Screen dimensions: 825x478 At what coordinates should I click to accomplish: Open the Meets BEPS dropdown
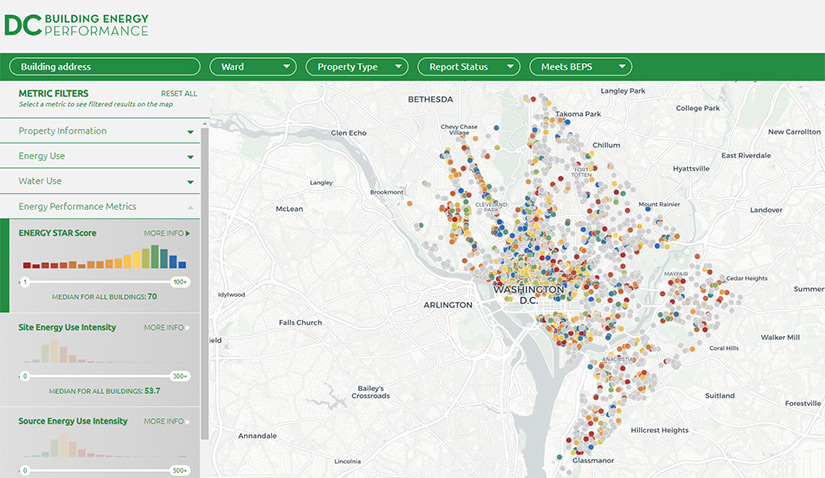[x=581, y=67]
